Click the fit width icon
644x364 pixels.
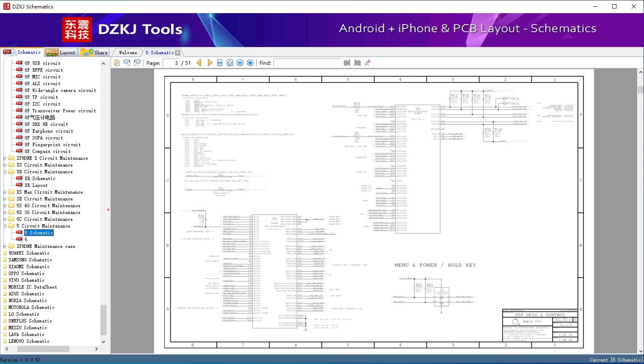220,63
